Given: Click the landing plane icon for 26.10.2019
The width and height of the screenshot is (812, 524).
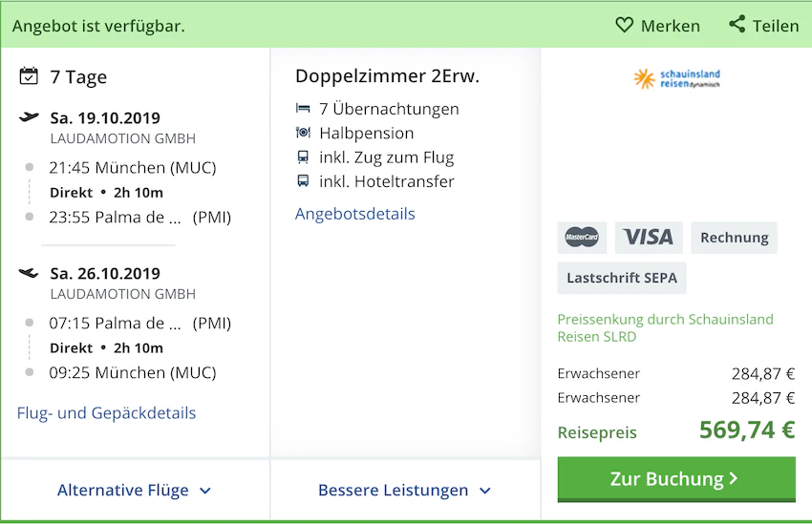Looking at the screenshot, I should (29, 272).
